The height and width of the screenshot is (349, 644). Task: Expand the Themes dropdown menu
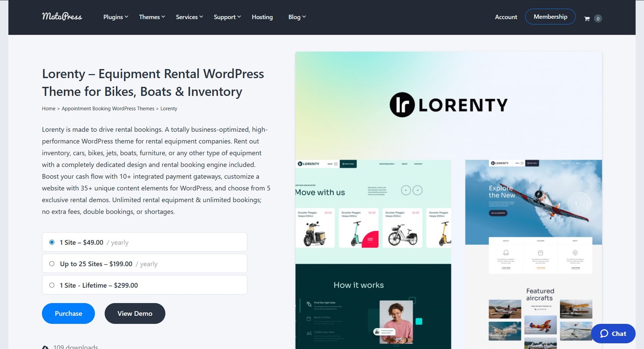152,17
